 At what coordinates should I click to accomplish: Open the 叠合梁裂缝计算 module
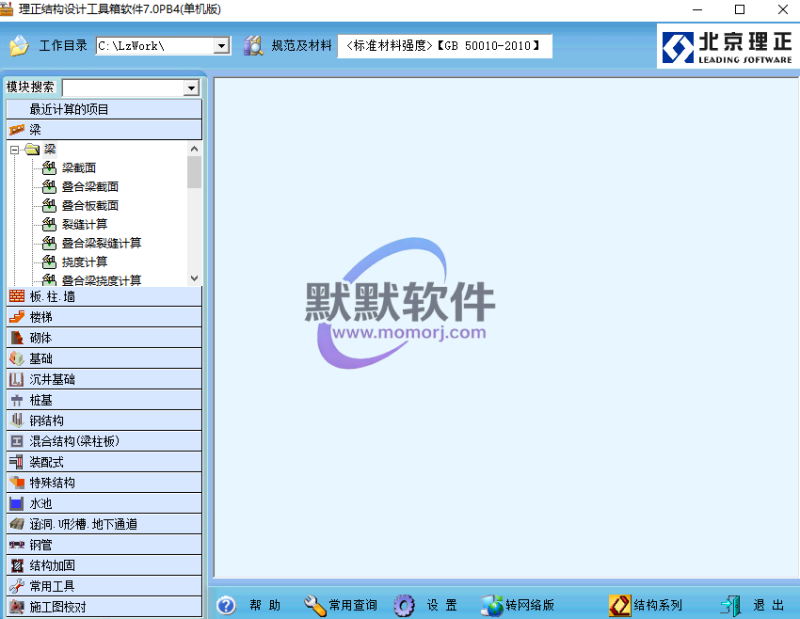[101, 243]
